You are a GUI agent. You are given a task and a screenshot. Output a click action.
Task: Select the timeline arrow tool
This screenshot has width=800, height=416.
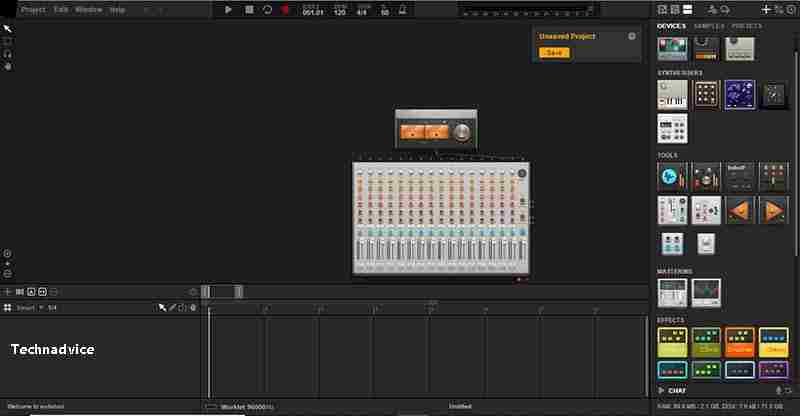click(162, 308)
